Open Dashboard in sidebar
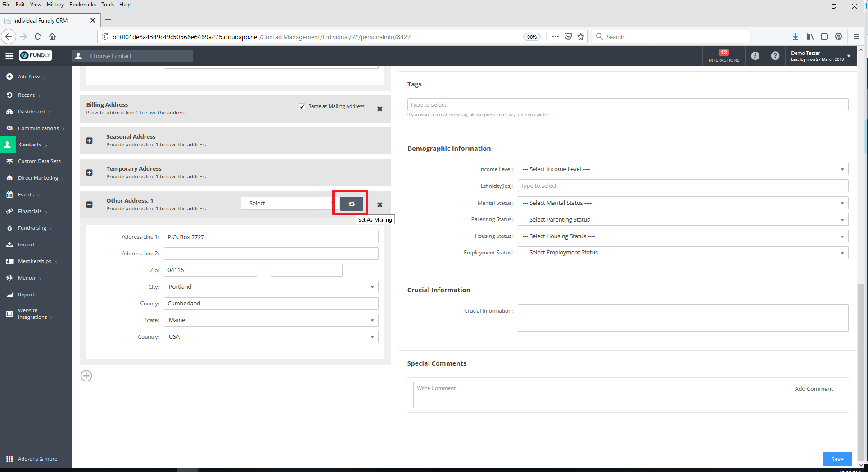The width and height of the screenshot is (868, 472). click(31, 112)
